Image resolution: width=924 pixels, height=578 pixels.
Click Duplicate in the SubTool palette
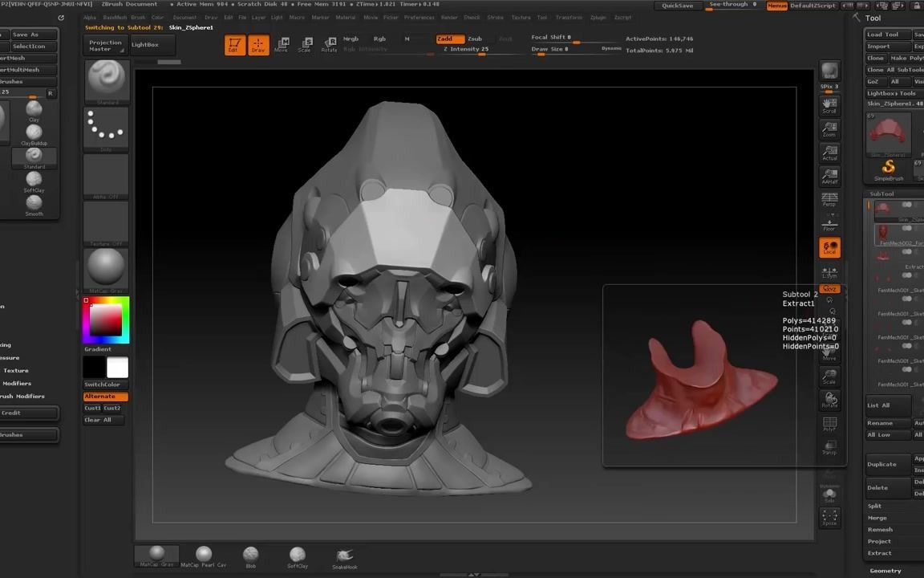pyautogui.click(x=881, y=464)
